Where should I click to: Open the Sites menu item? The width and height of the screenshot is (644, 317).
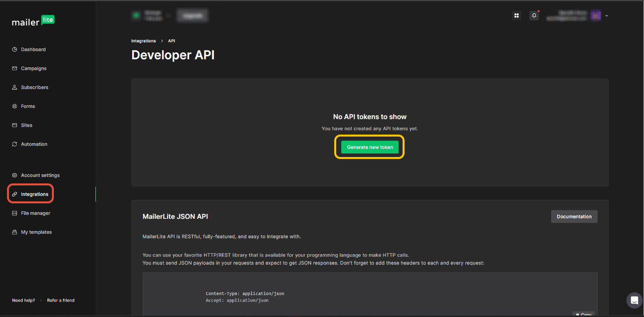click(26, 125)
